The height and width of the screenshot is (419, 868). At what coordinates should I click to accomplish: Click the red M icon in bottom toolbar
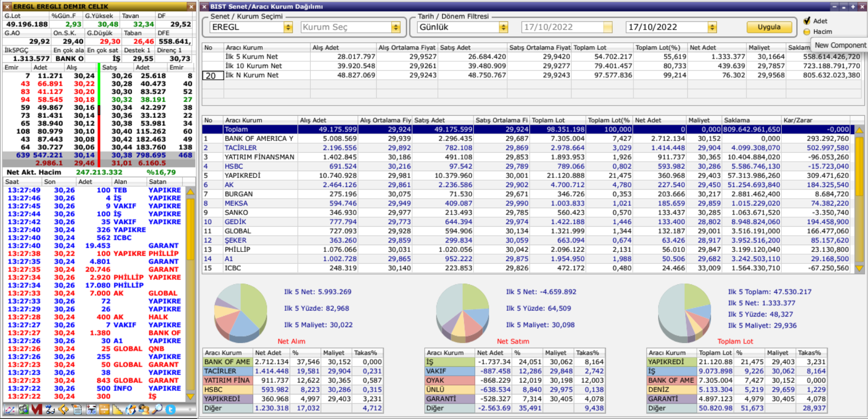(37, 409)
